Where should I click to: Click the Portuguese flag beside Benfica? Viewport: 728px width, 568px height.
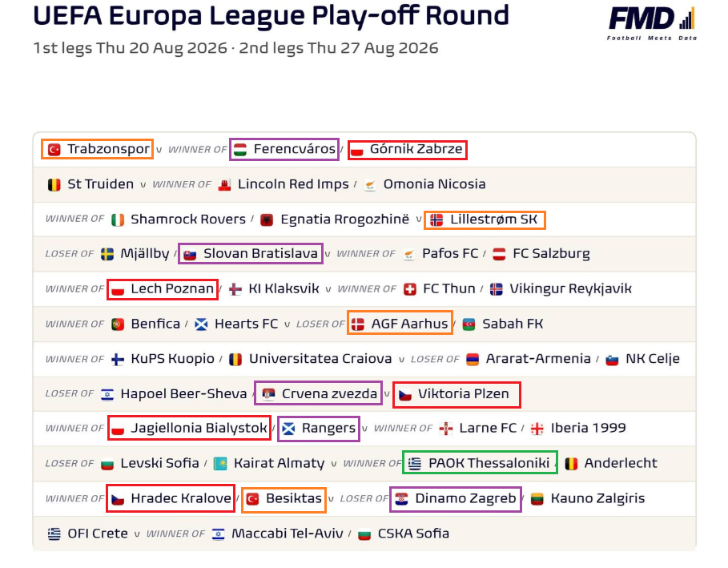pyautogui.click(x=118, y=324)
